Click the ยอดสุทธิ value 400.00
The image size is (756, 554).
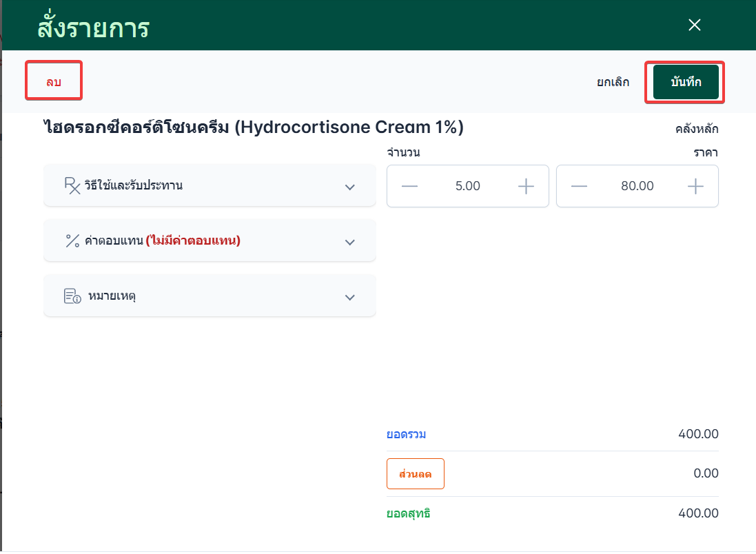698,513
